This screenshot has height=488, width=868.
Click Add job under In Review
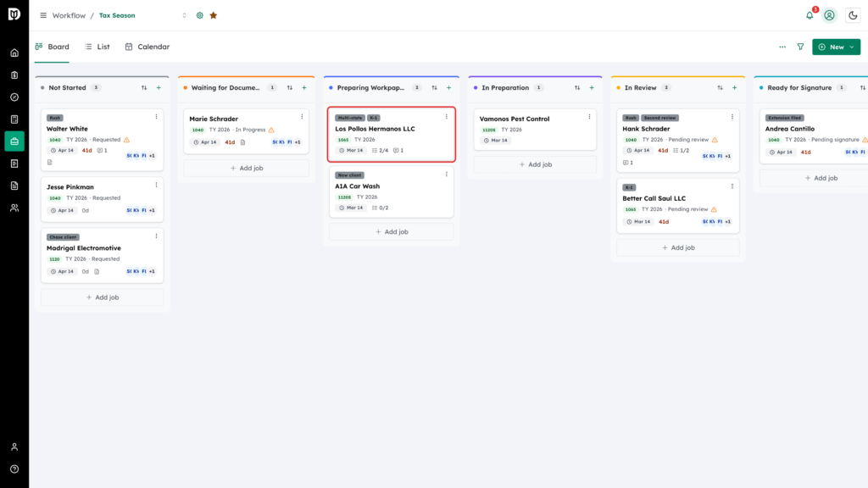click(x=678, y=248)
